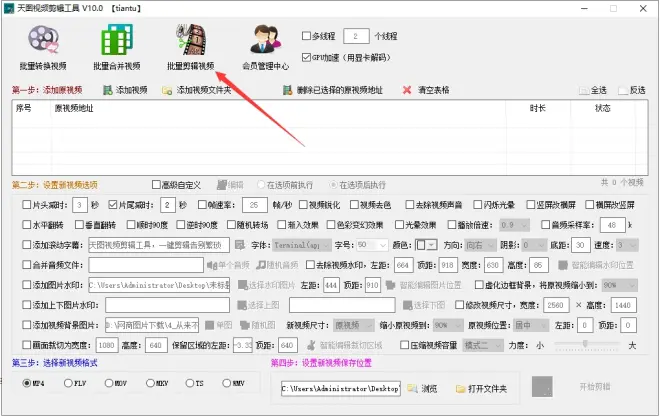Clear the table with 清空表格
660x417 pixels.
pos(407,90)
